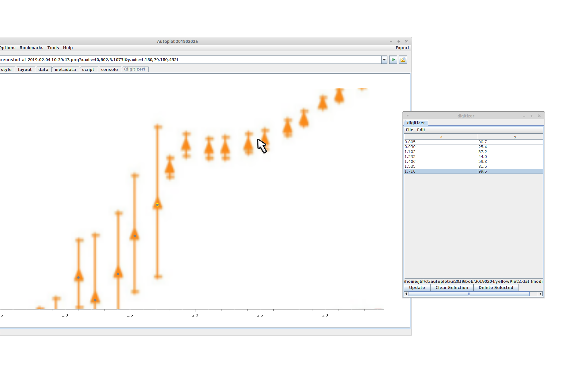This screenshot has width=588, height=368.
Task: Switch to the layout tab
Action: coord(25,70)
